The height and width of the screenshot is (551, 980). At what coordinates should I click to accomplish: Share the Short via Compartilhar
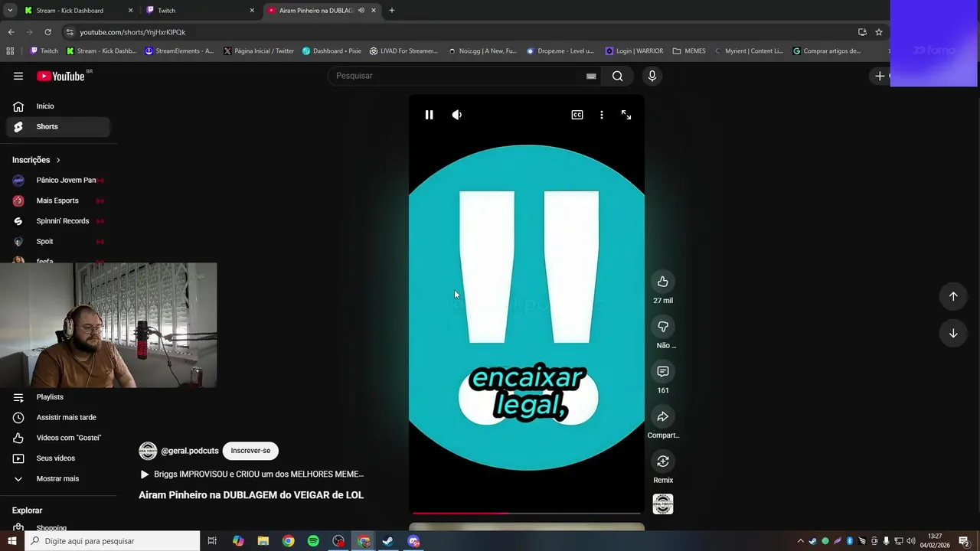(x=663, y=416)
